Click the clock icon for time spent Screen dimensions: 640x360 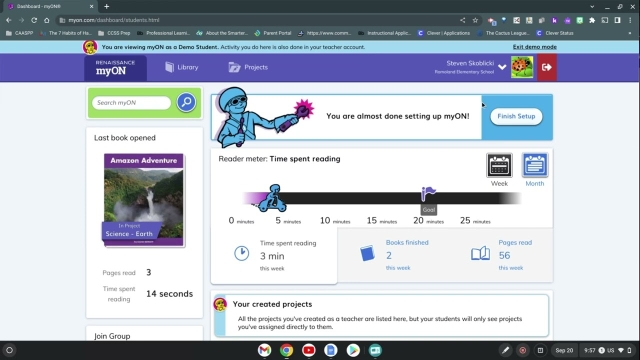coord(242,253)
